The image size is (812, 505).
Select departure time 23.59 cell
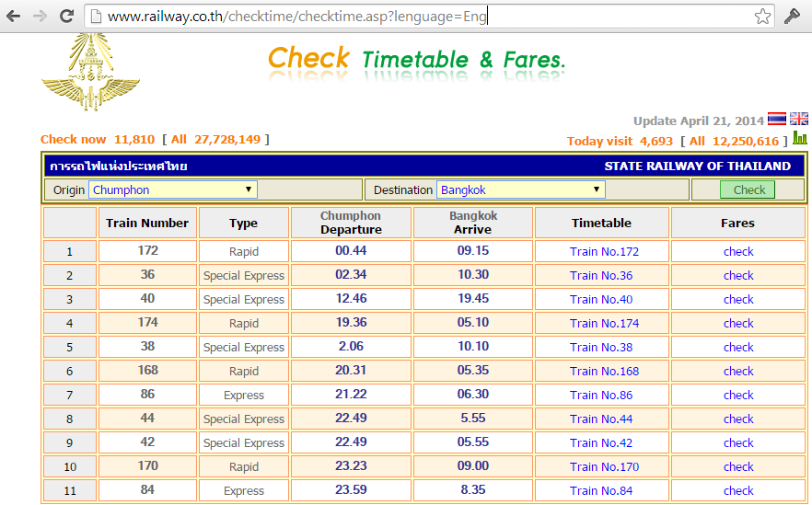coord(351,490)
